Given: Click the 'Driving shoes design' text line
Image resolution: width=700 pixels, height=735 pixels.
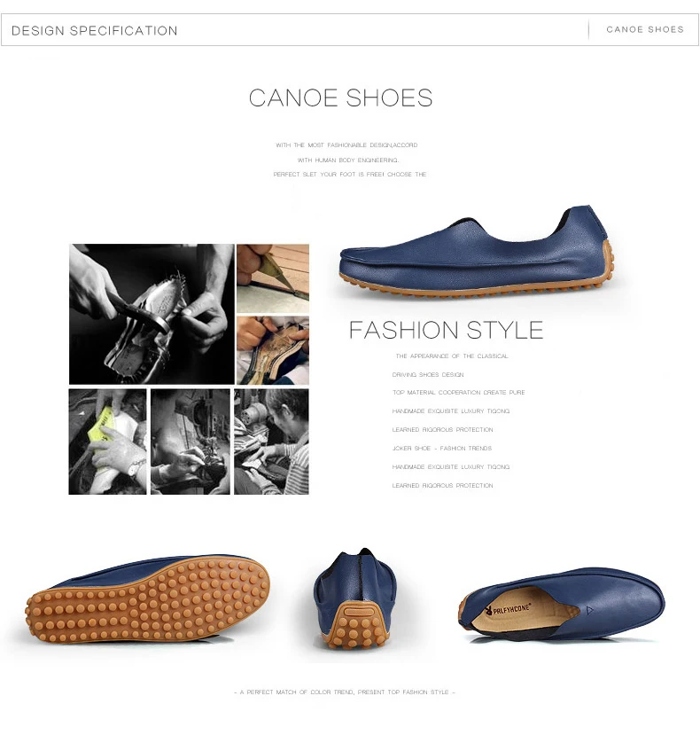Looking at the screenshot, I should click(428, 375).
